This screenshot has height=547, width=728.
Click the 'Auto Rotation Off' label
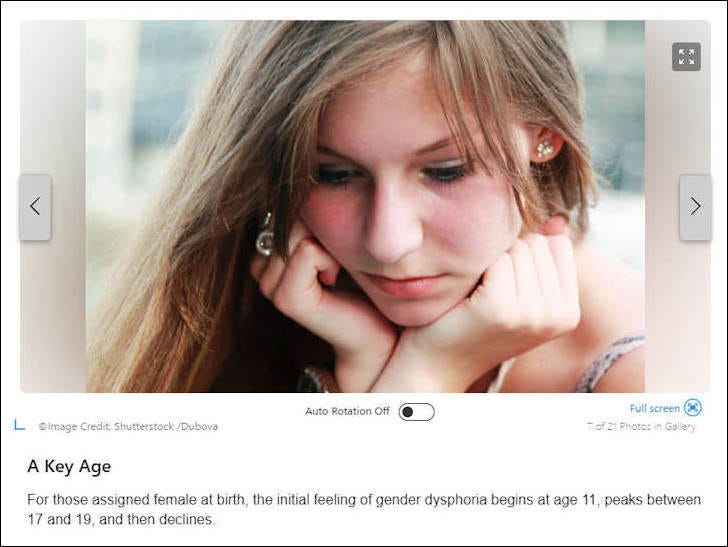(x=347, y=411)
